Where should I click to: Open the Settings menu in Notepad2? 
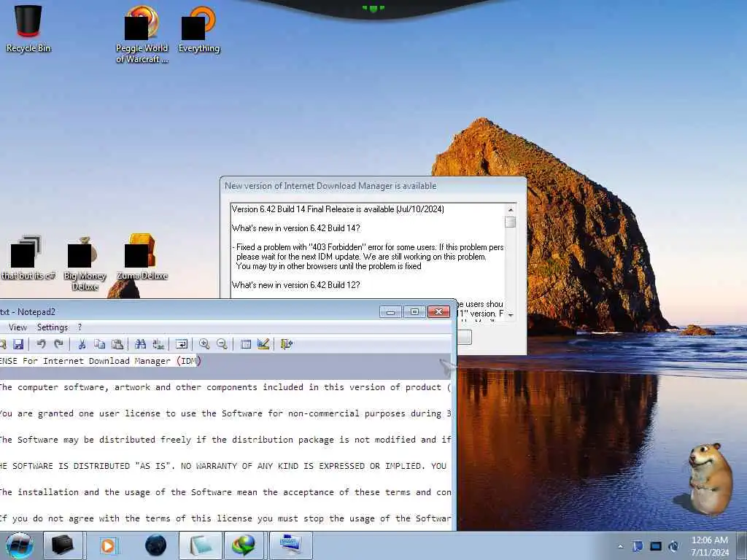click(53, 327)
